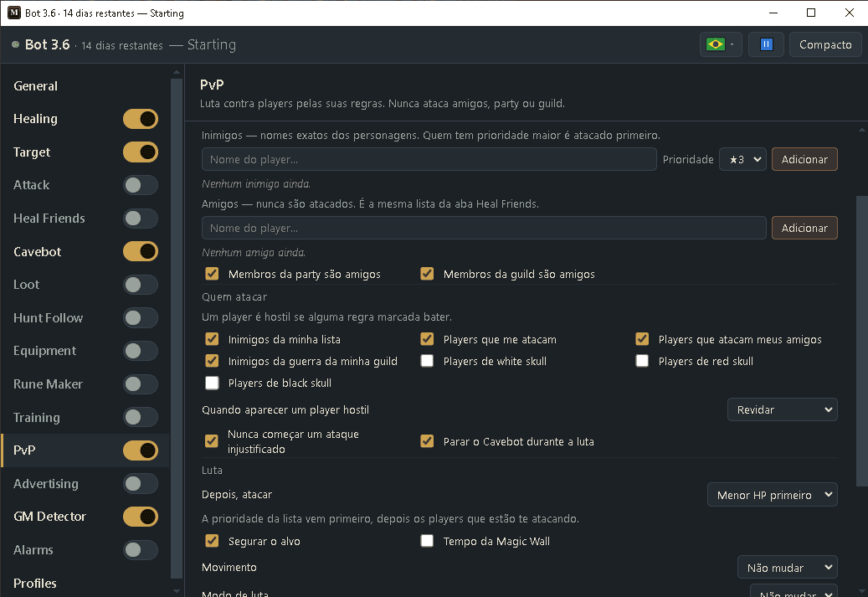Screen dimensions: 868x597
Task: Uncheck Membros da party são amigos
Action: (212, 274)
